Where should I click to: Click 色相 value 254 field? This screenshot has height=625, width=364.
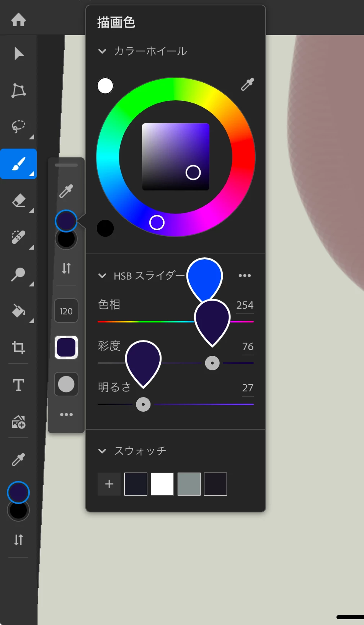245,305
